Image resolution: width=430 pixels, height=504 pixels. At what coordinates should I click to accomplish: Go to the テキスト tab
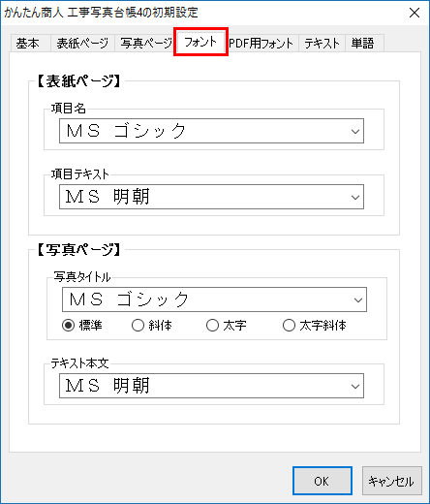322,44
